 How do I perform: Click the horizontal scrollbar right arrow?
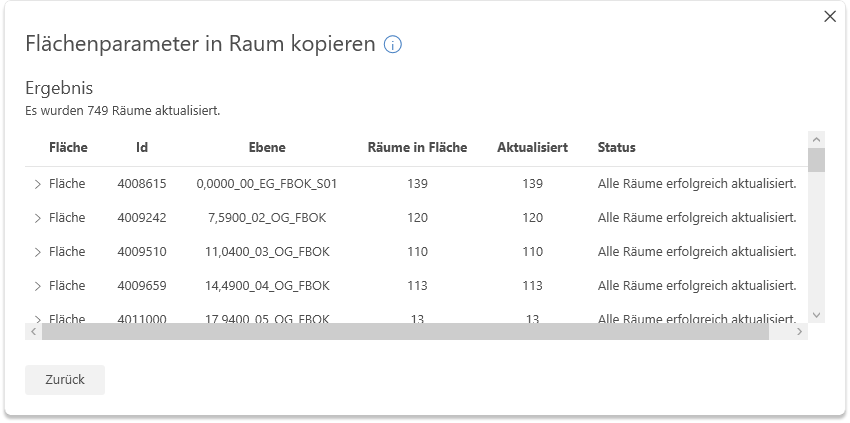[798, 331]
